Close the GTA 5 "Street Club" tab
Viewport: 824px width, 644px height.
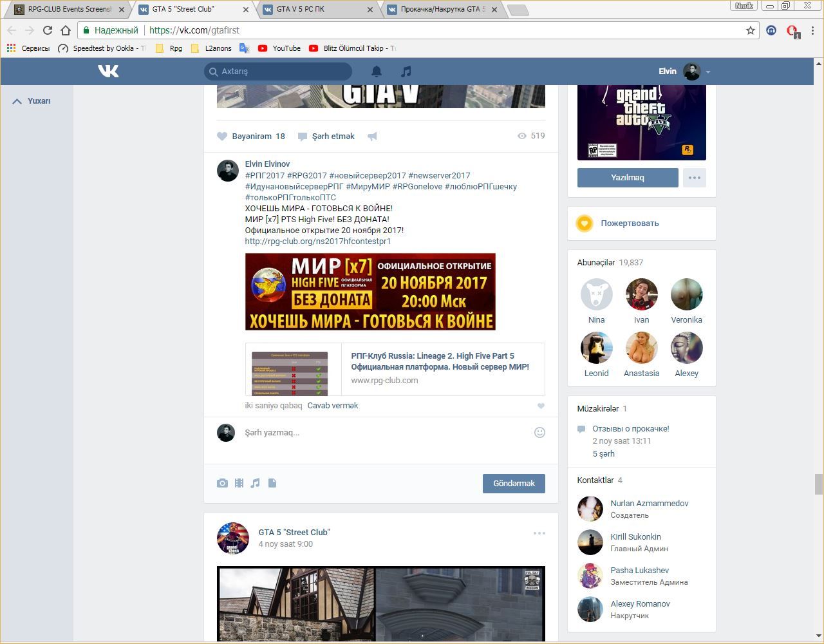(246, 10)
